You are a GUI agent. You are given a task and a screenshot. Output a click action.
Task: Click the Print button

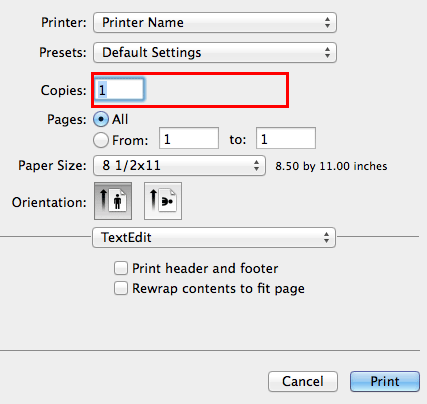385,381
